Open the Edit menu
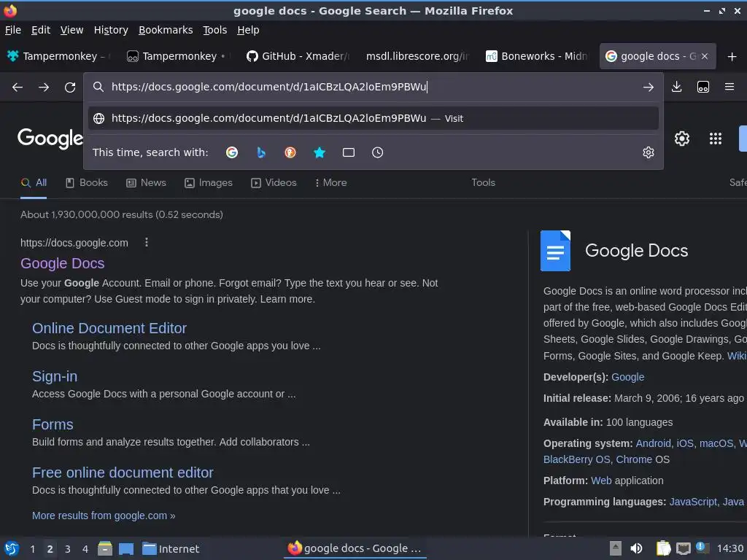Viewport: 747px width, 560px height. pos(41,30)
